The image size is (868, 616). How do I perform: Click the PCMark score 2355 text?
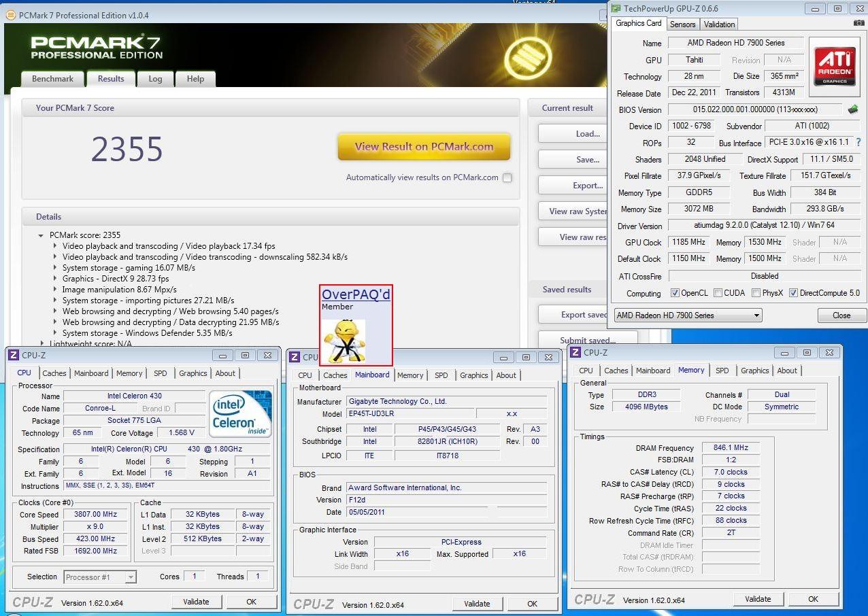point(85,235)
